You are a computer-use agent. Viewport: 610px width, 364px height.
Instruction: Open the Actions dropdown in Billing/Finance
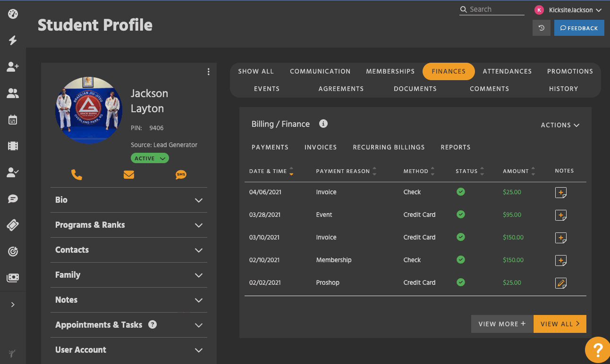tap(559, 125)
